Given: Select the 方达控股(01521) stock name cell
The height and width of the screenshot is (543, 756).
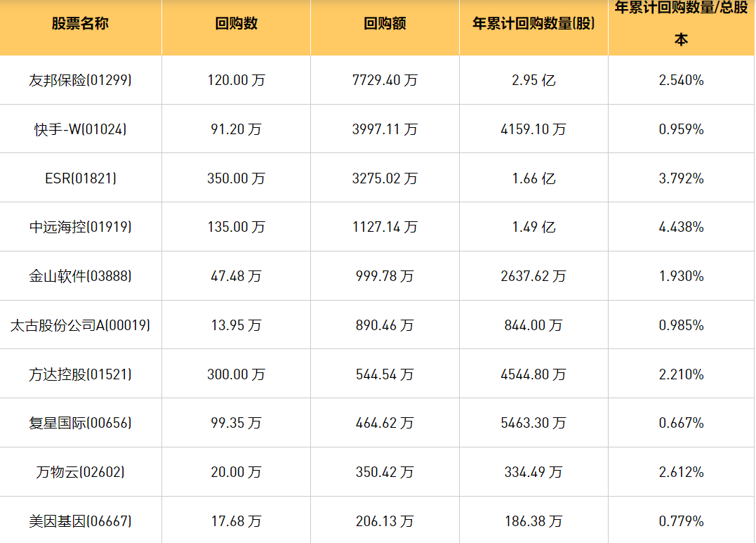Looking at the screenshot, I should coord(80,375).
